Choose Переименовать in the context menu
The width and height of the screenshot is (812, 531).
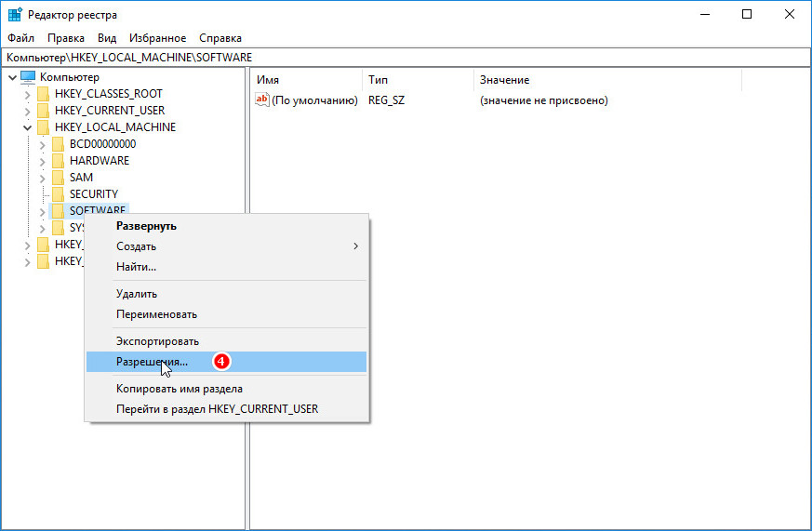point(227,314)
